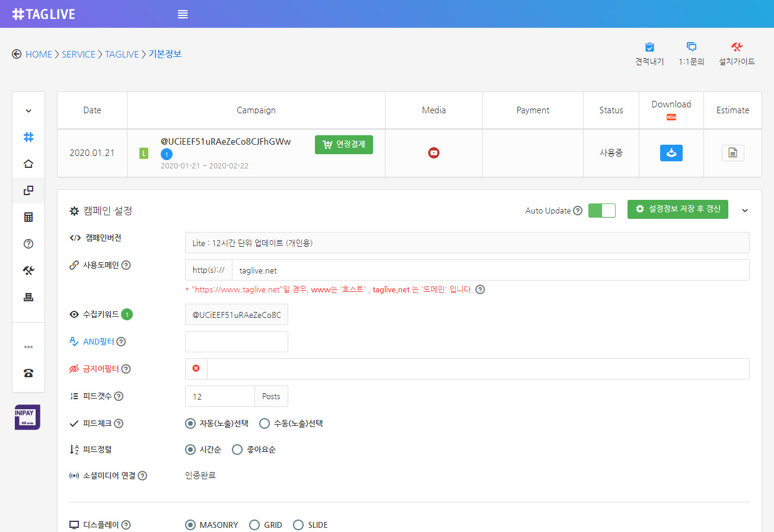Select 좋아요순 sorting radio
The width and height of the screenshot is (774, 532).
[x=237, y=450]
